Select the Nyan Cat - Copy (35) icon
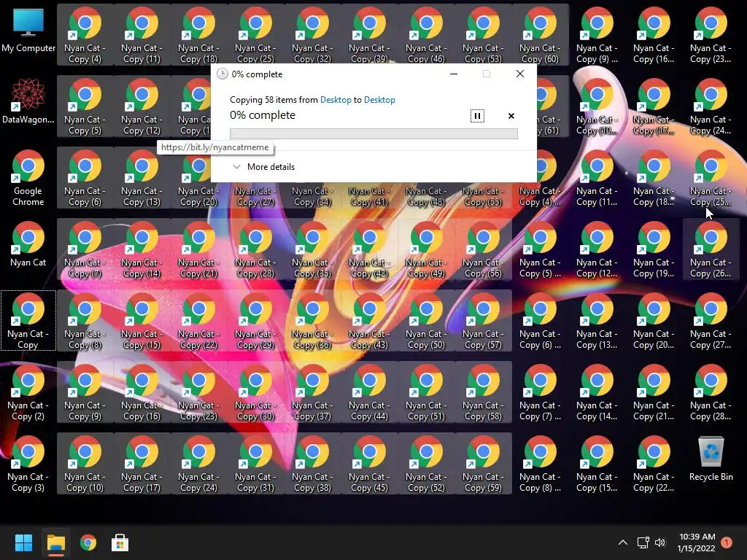The image size is (747, 560). point(312,249)
